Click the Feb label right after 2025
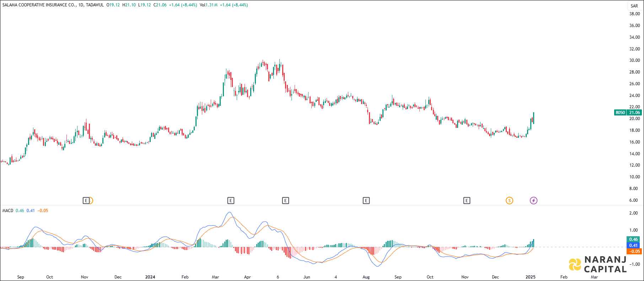The height and width of the screenshot is (281, 644). pos(564,277)
